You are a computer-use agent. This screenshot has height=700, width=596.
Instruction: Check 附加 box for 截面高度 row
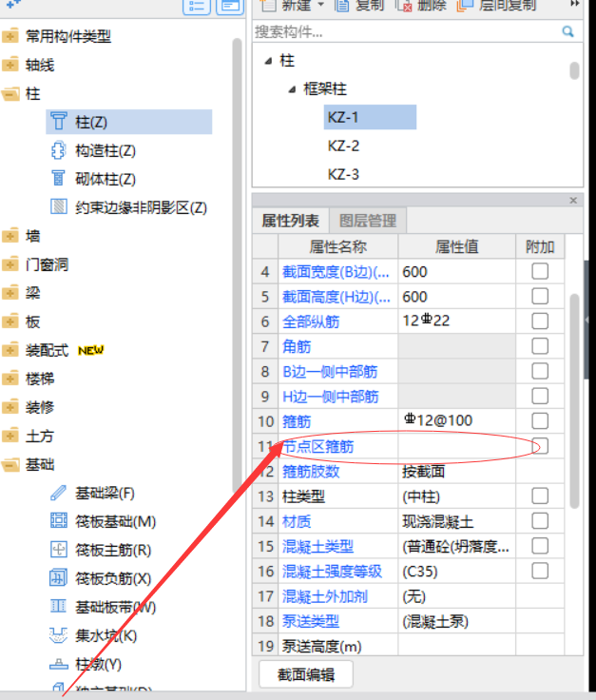coord(540,297)
